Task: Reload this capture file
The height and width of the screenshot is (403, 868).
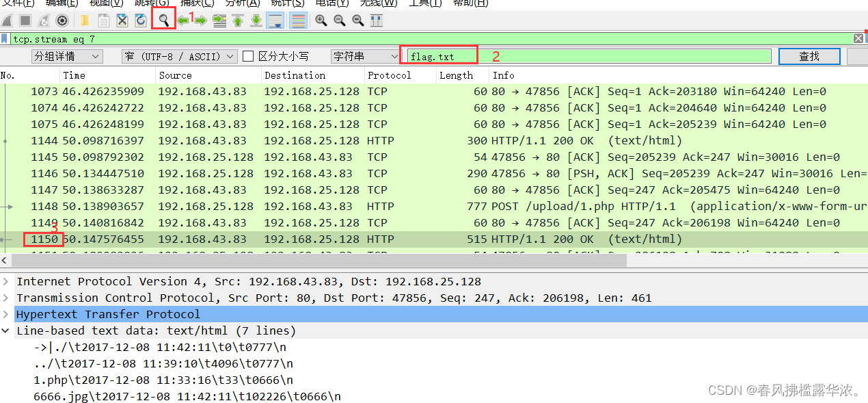Action: (x=141, y=21)
